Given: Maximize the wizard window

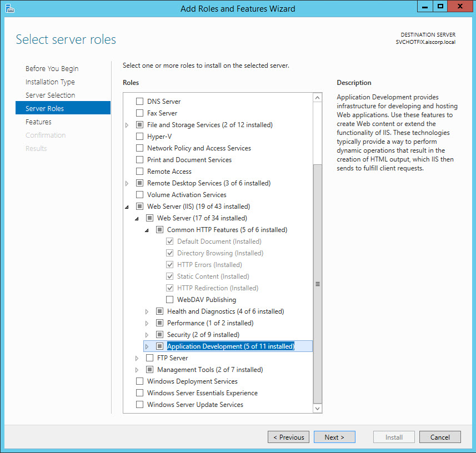Looking at the screenshot, I should coord(440,7).
